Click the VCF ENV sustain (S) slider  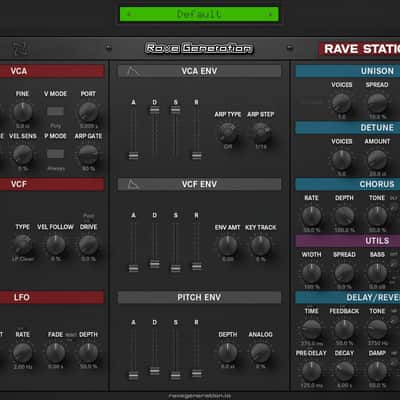(x=176, y=268)
